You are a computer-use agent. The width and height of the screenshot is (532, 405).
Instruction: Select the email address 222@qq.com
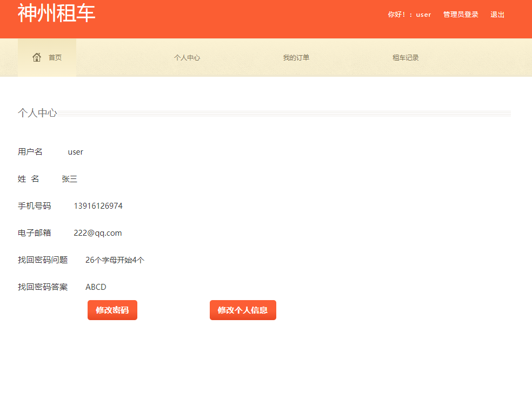click(98, 233)
